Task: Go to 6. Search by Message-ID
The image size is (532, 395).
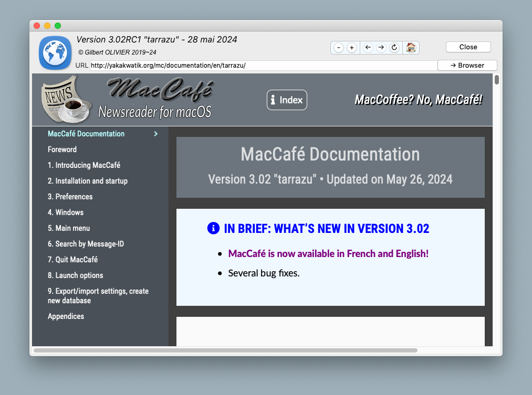Action: [x=86, y=244]
